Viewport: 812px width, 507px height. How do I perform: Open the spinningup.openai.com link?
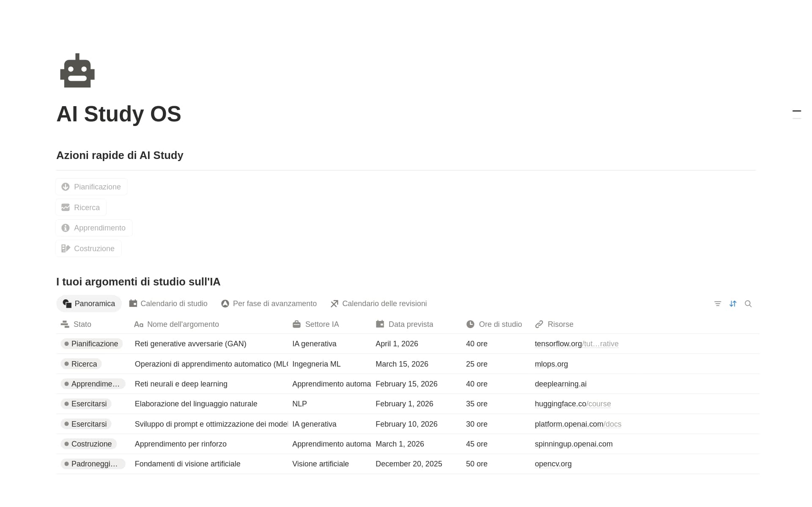pyautogui.click(x=573, y=444)
